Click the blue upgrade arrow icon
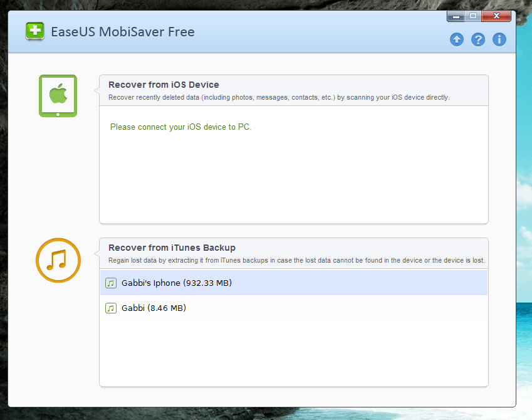Image resolution: width=532 pixels, height=420 pixels. 457,39
